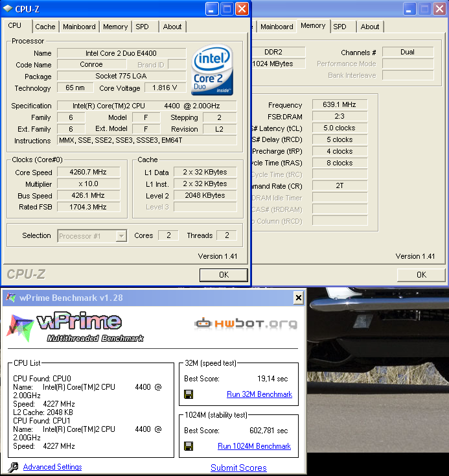Minimize the rear CPU-Z Memory window
The height and width of the screenshot is (476, 449).
tap(409, 9)
